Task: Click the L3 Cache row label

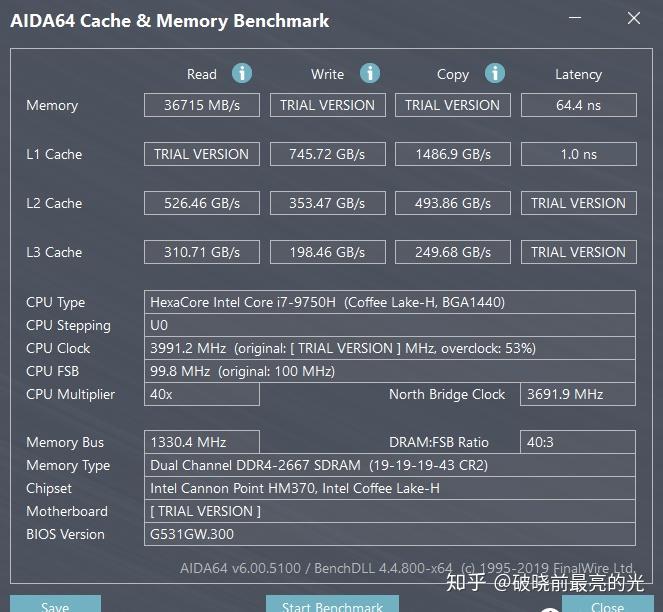Action: (54, 252)
